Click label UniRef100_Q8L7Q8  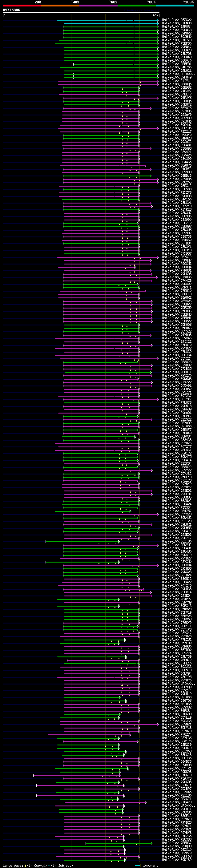(x=176, y=54)
